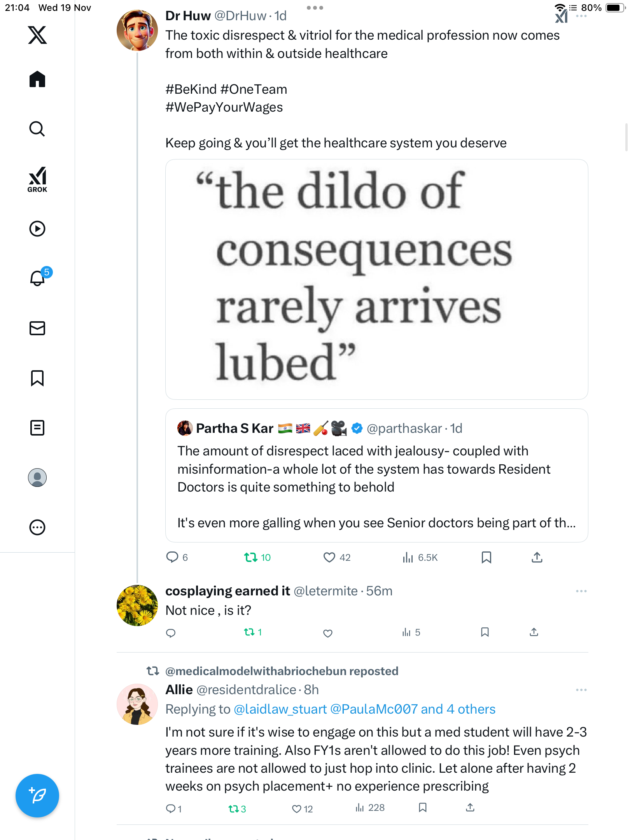Open more options on Allie's post
The height and width of the screenshot is (840, 630).
pyautogui.click(x=581, y=690)
